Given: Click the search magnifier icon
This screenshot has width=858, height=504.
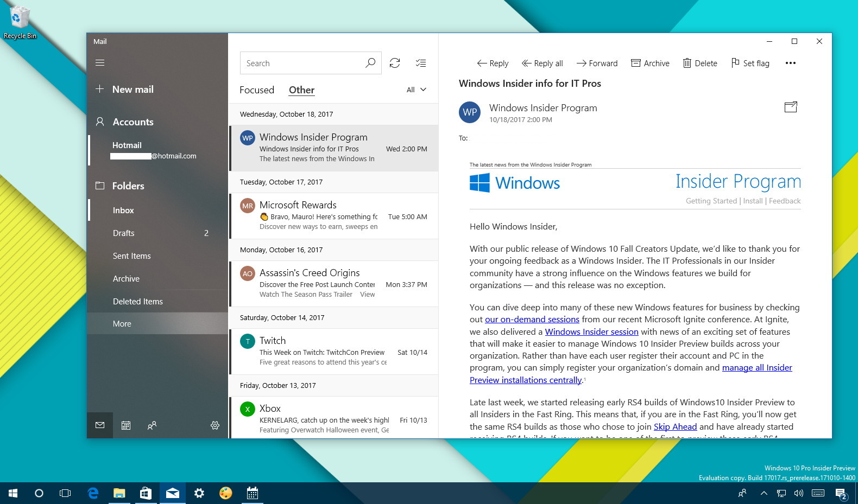Looking at the screenshot, I should (x=370, y=63).
